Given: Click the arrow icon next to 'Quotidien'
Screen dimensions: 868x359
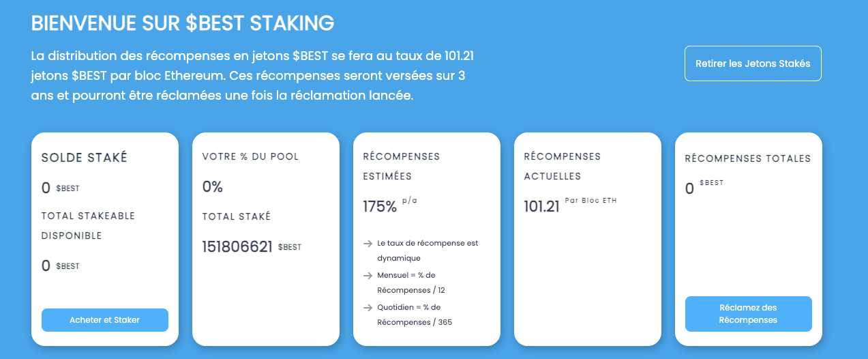Looking at the screenshot, I should (x=368, y=308).
